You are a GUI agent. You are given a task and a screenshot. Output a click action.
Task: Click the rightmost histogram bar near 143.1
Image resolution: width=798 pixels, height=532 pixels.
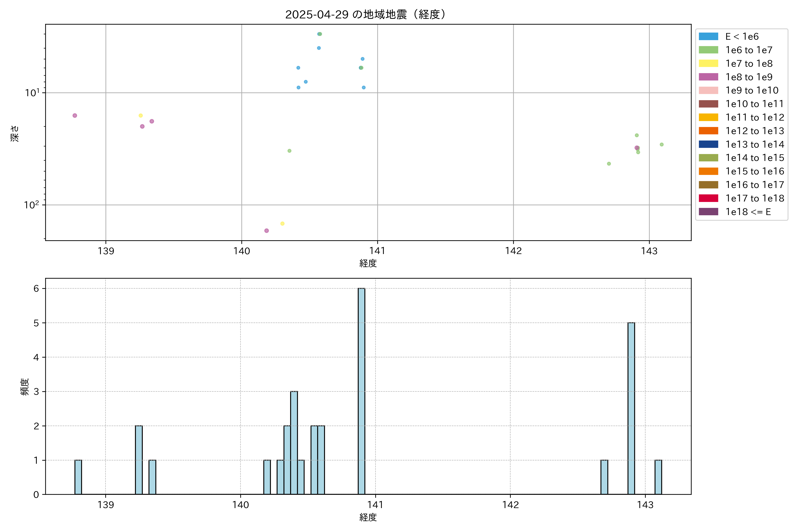tap(658, 477)
